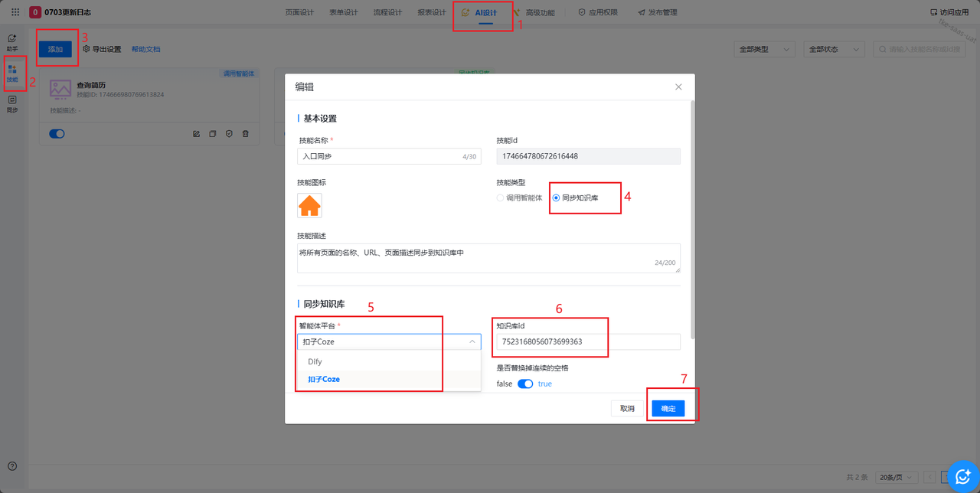Open the app grid menu icon
The height and width of the screenshot is (493, 980).
pyautogui.click(x=15, y=12)
